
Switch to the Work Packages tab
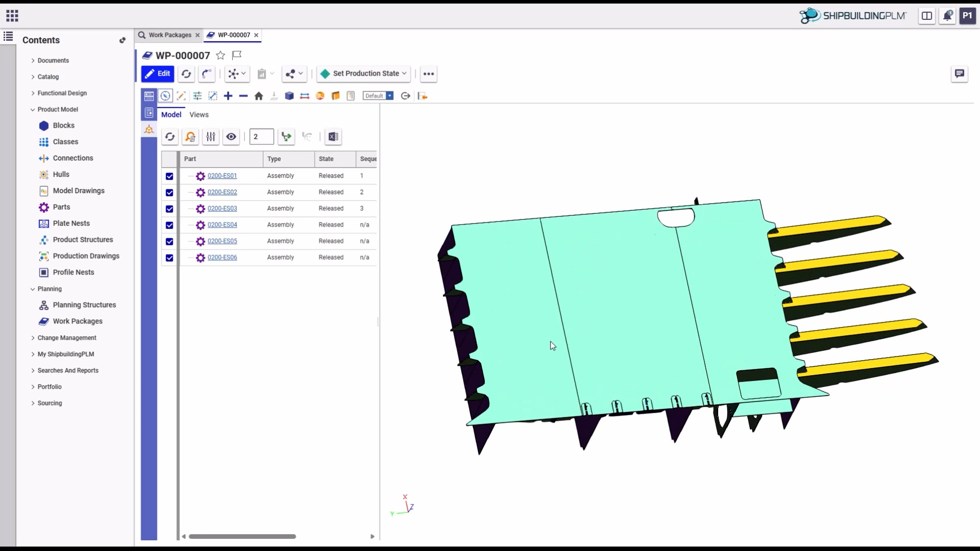pyautogui.click(x=170, y=35)
